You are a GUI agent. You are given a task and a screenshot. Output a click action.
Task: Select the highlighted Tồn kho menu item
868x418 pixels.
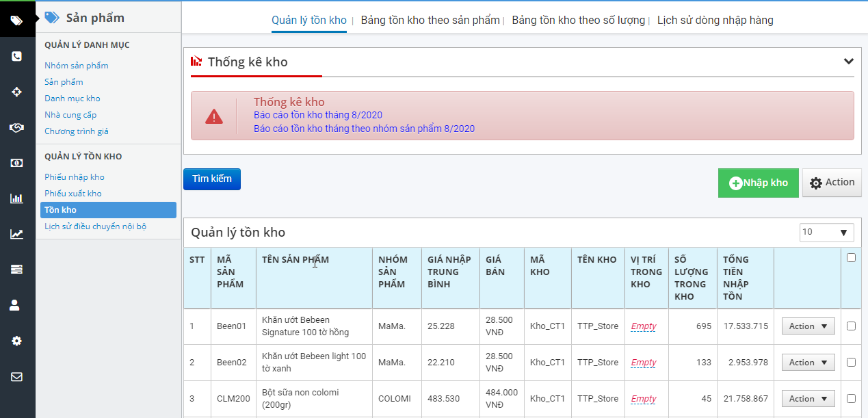[x=109, y=210]
